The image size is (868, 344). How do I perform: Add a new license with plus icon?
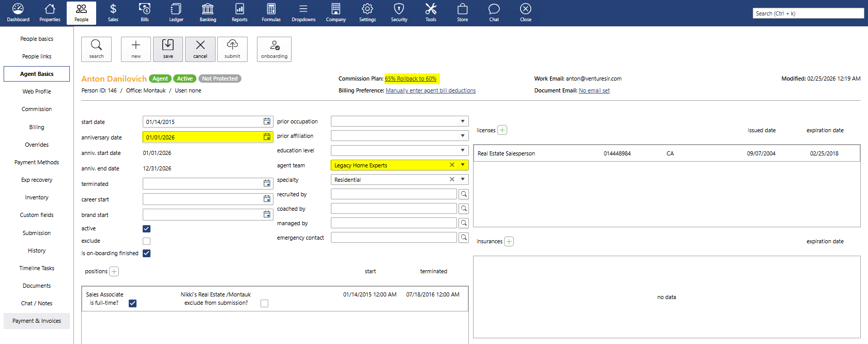click(x=502, y=130)
